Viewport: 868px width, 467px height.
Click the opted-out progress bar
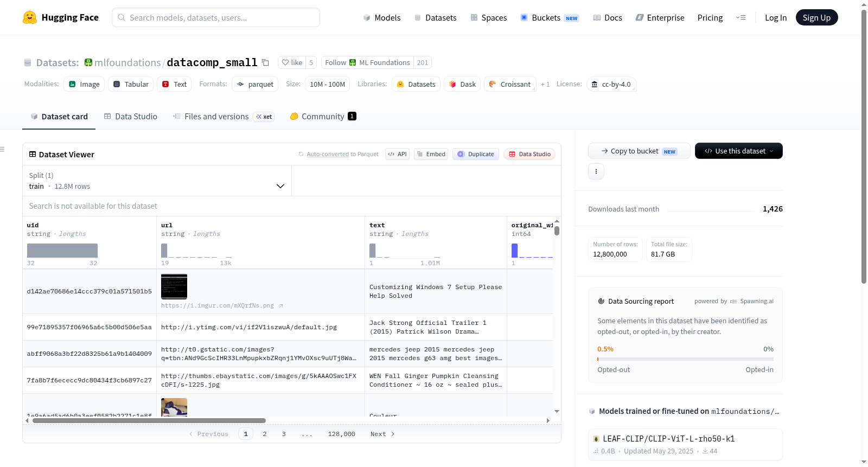click(686, 359)
